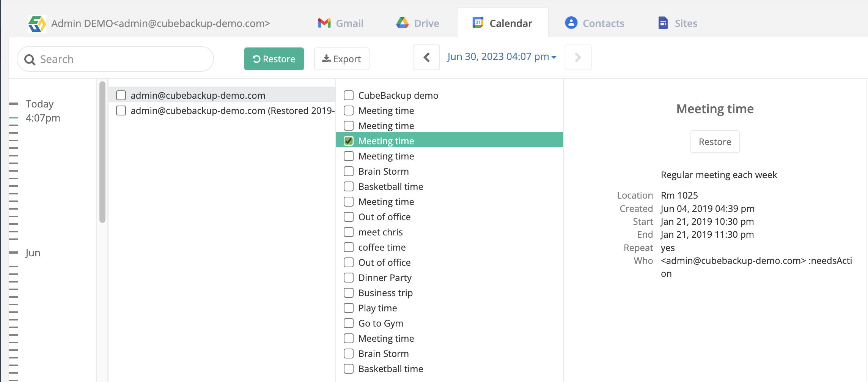This screenshot has width=868, height=382.
Task: Restore the Meeting time event from detail pane
Action: click(715, 141)
